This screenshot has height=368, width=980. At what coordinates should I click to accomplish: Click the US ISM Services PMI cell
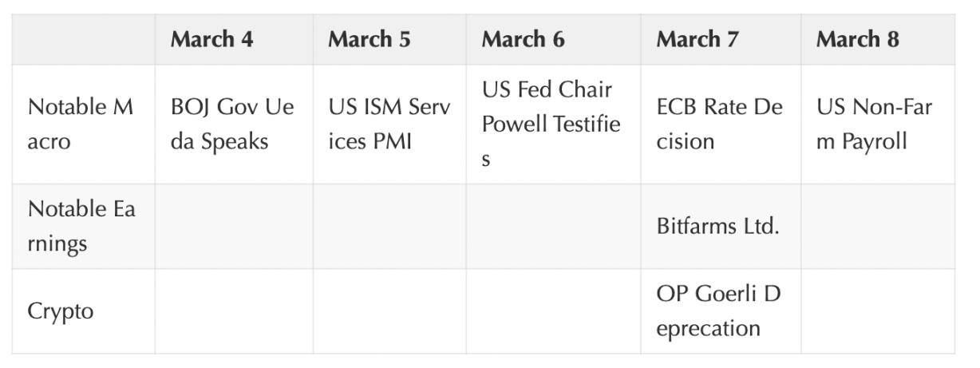389,124
